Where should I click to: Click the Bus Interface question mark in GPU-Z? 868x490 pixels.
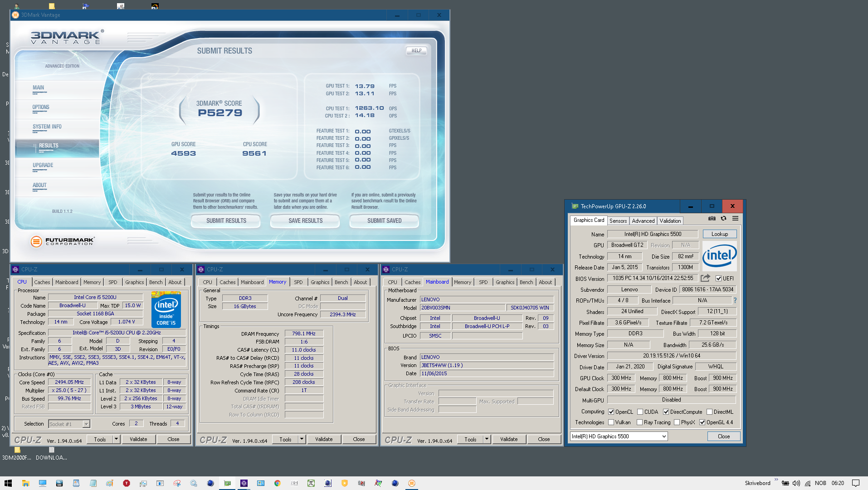click(x=735, y=300)
